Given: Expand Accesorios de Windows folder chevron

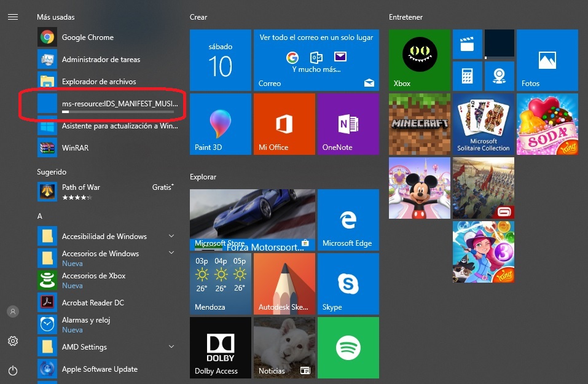Looking at the screenshot, I should click(x=171, y=253).
